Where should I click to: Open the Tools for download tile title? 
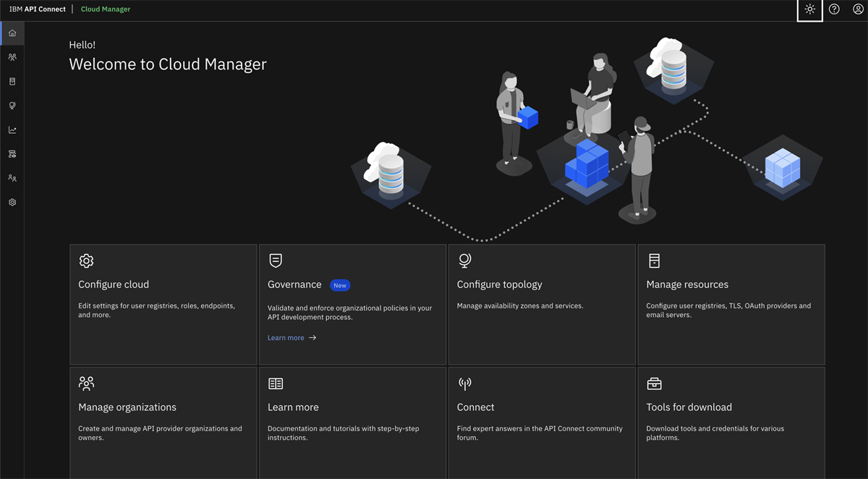point(689,407)
